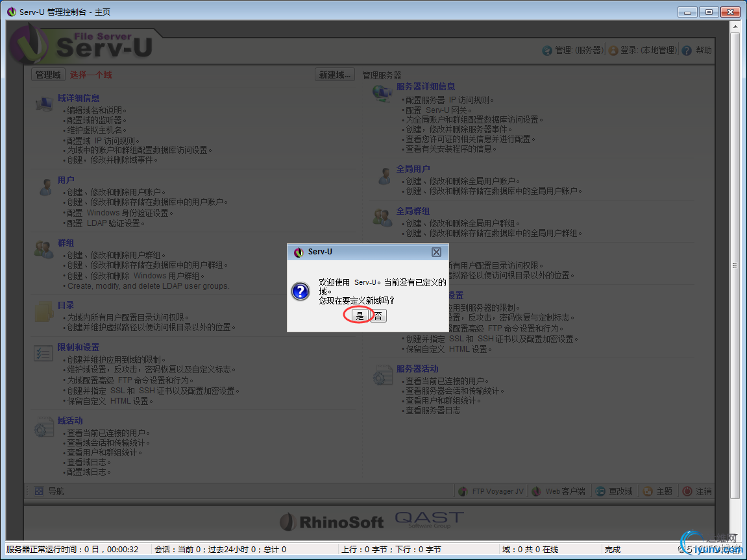Click the 域详细信息 computer icon
Viewport: 747px width, 560px height.
(44, 103)
